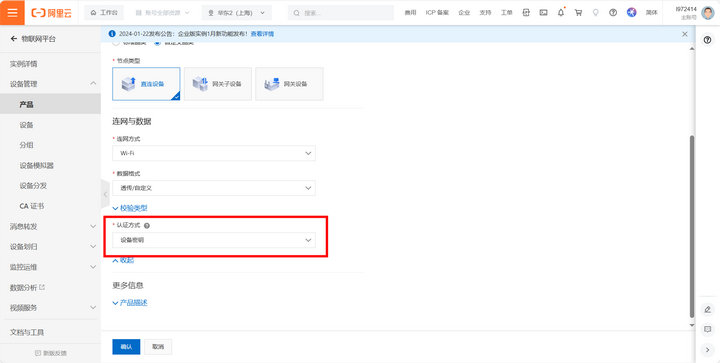Image resolution: width=720 pixels, height=363 pixels.
Task: Open the 连网方式 Wi-Fi dropdown
Action: (214, 153)
